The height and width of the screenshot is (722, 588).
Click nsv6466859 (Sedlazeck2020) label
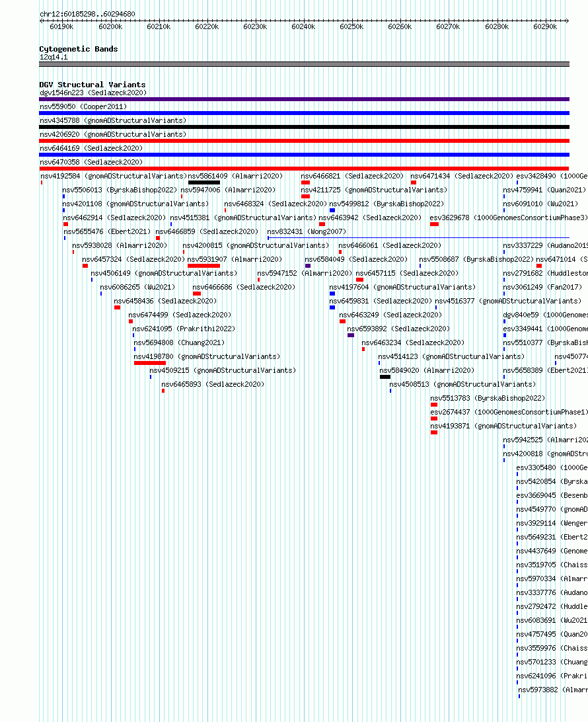(x=207, y=231)
